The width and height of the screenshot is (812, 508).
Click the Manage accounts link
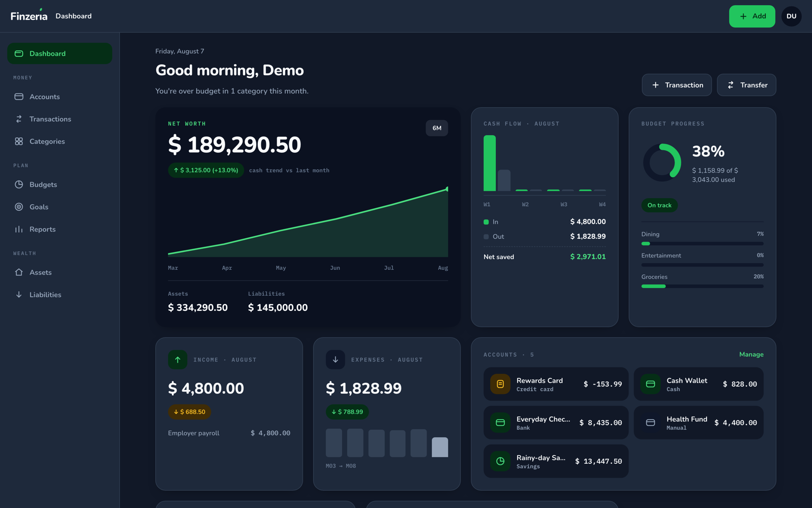(x=751, y=355)
